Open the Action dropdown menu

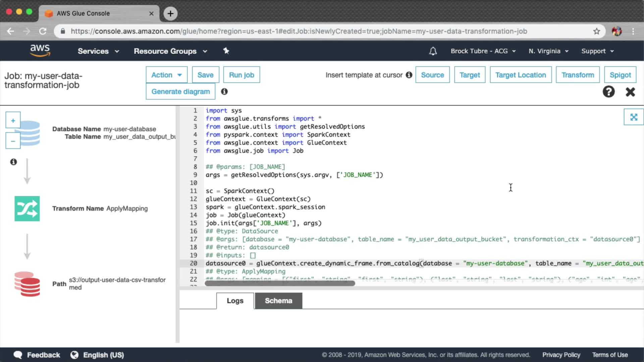(166, 75)
